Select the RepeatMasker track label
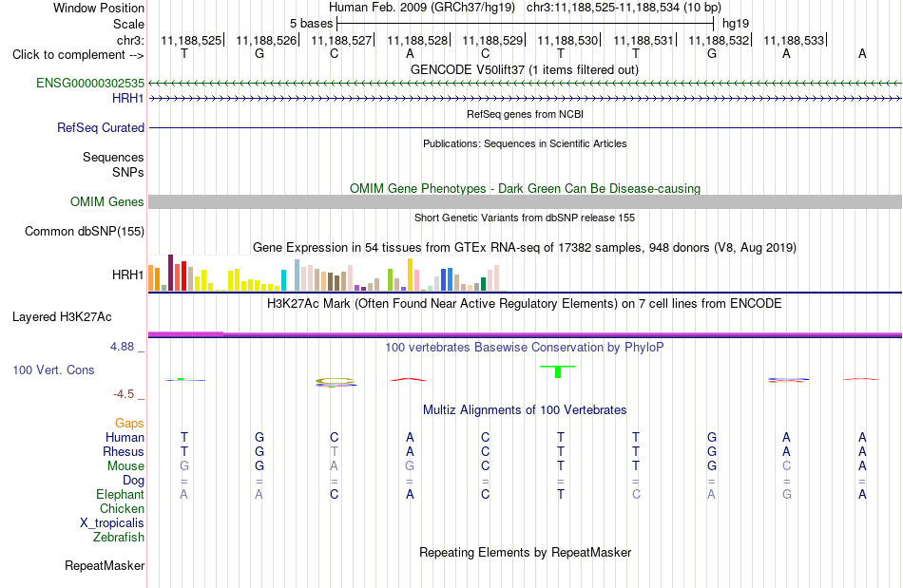The image size is (903, 588). (x=105, y=565)
